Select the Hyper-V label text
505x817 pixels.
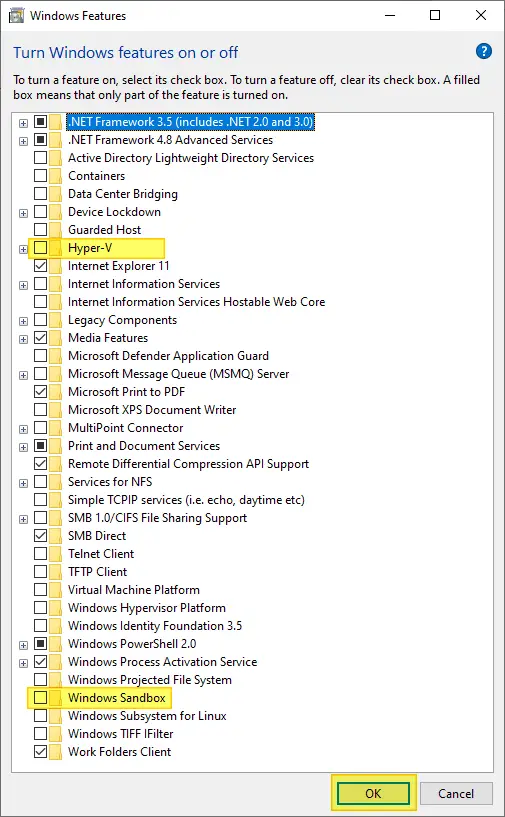click(90, 248)
